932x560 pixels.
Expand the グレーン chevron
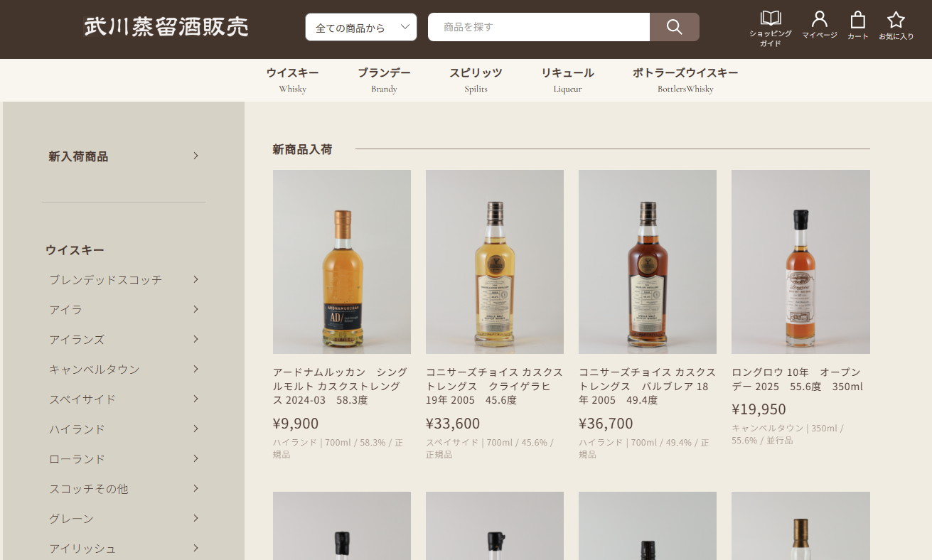click(x=195, y=518)
